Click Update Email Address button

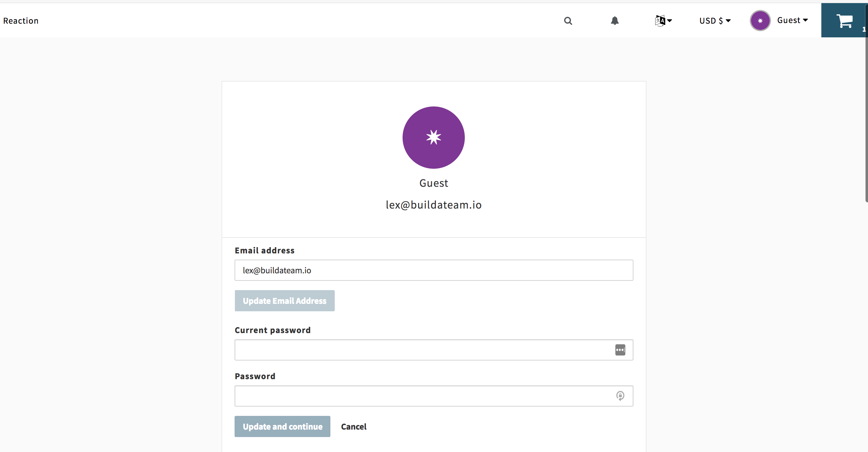[x=284, y=301]
